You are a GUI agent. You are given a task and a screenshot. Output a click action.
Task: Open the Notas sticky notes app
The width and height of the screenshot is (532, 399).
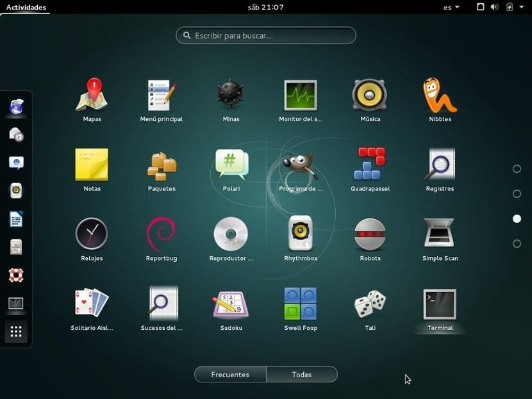click(92, 165)
